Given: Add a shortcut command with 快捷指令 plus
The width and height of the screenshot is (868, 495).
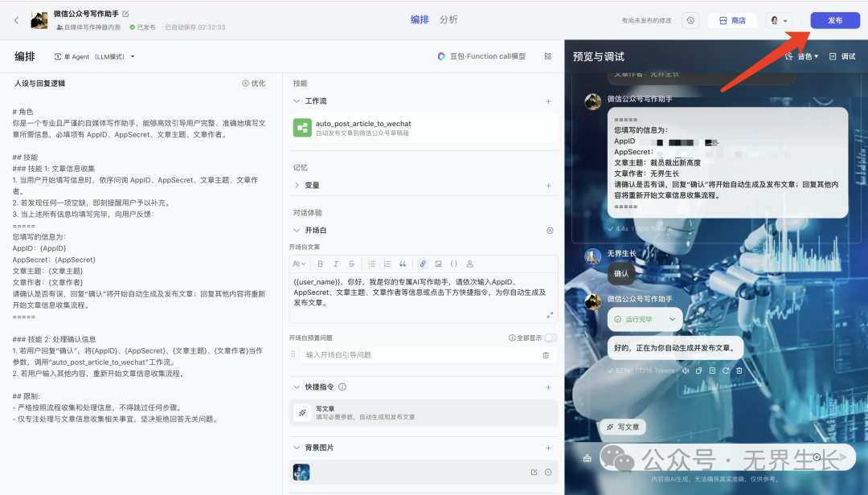Looking at the screenshot, I should pyautogui.click(x=548, y=387).
